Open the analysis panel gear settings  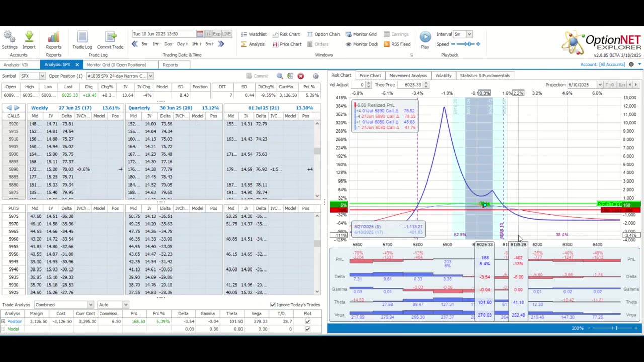coord(316,76)
